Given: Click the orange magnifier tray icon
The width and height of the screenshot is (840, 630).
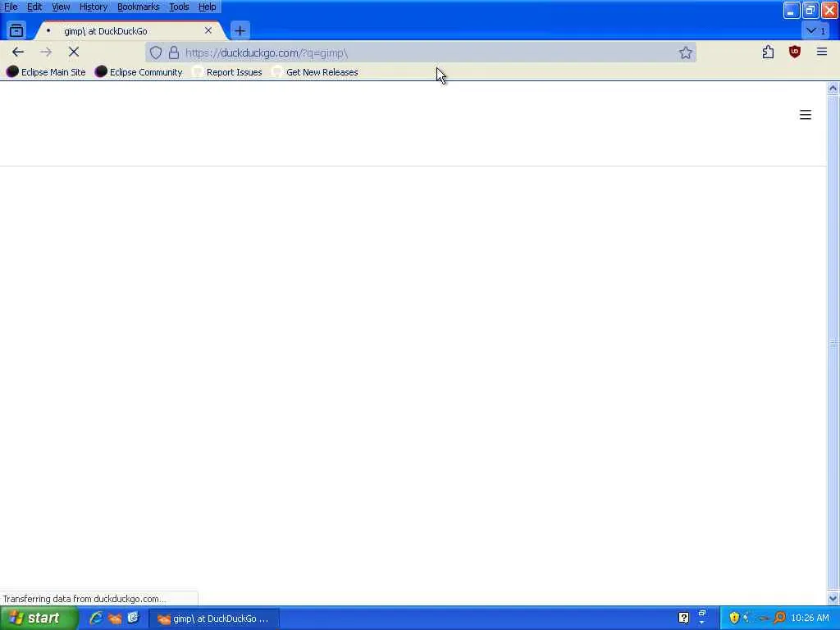Looking at the screenshot, I should click(780, 618).
